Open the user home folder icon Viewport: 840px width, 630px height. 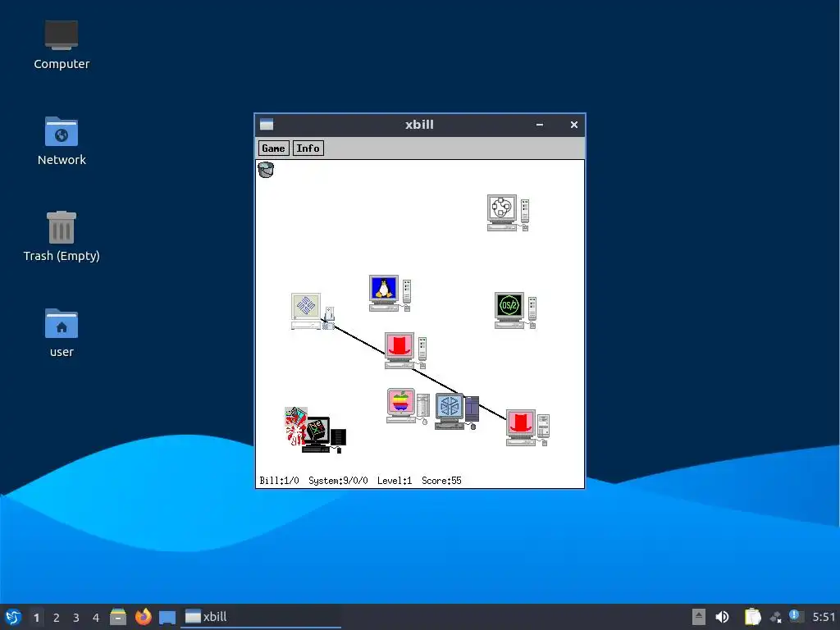pyautogui.click(x=62, y=333)
